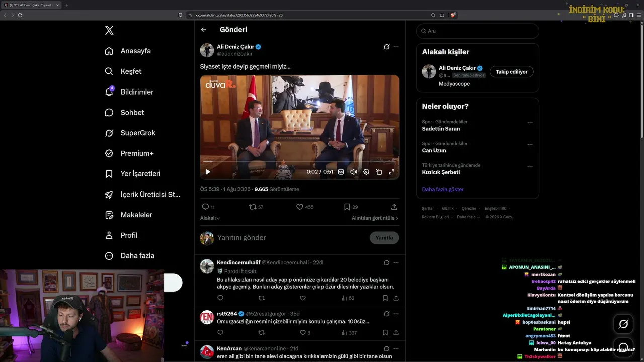Screen dimensions: 644x362
Task: Open video settings gear
Action: 366,172
